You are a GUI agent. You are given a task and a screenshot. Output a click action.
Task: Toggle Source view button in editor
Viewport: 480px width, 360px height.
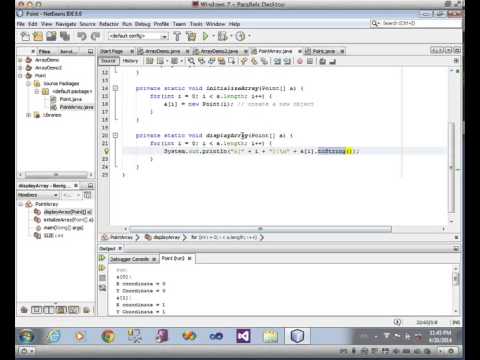pos(108,61)
